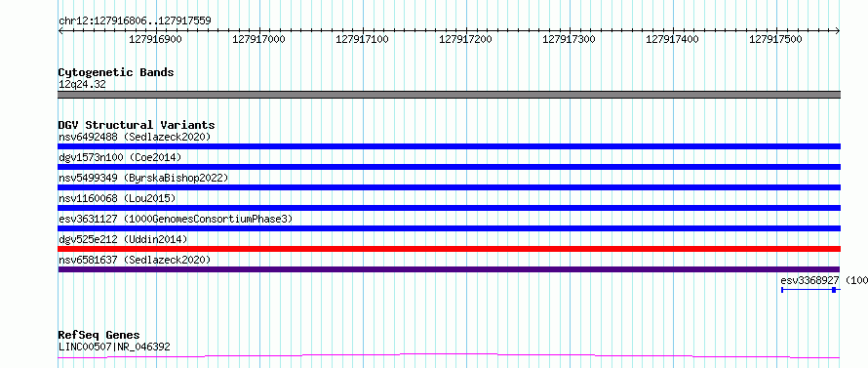Click the esv3631127 (1000GenomesConsortiumPhase3) label
This screenshot has width=868, height=368.
(176, 219)
